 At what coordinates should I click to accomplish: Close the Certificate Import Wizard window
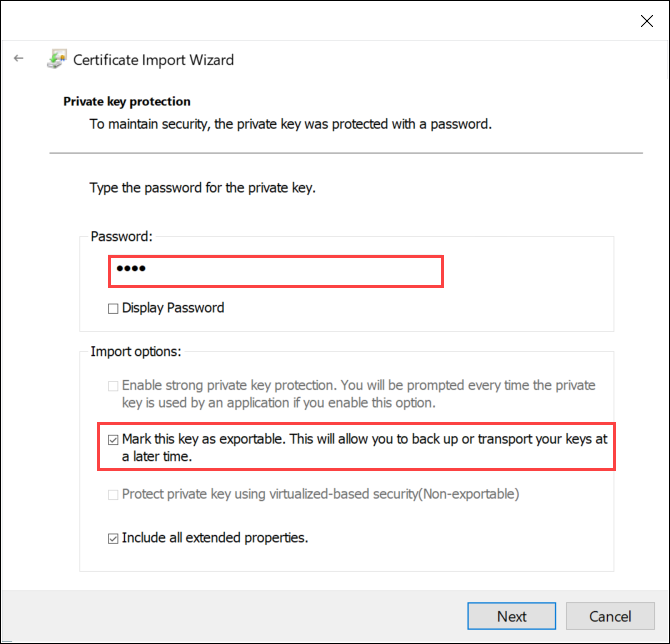pyautogui.click(x=645, y=19)
